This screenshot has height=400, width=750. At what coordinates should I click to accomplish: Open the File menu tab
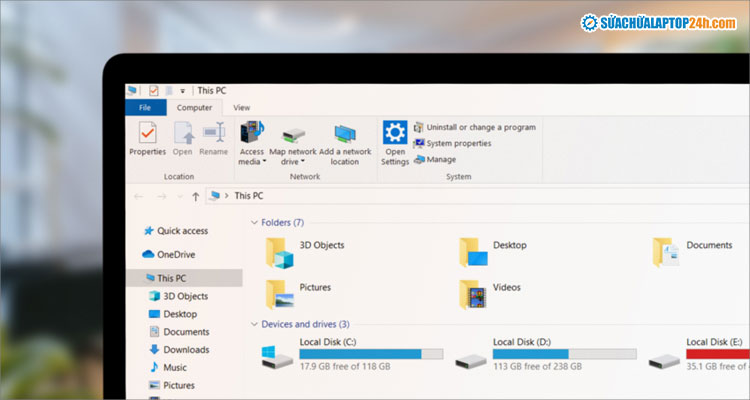(x=145, y=107)
